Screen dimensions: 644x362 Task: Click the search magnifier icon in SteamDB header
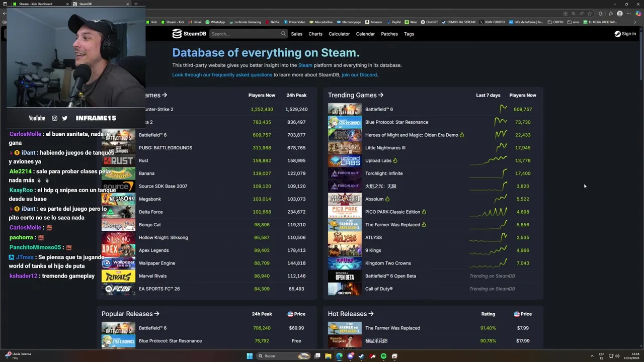283,34
